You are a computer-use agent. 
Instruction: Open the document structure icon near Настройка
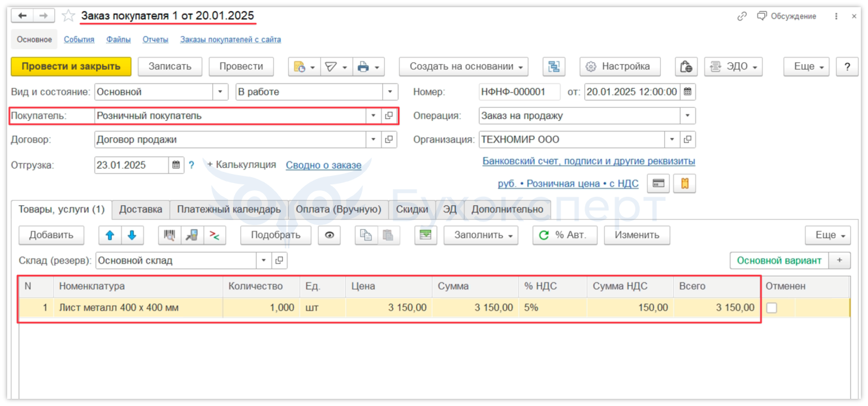(554, 67)
